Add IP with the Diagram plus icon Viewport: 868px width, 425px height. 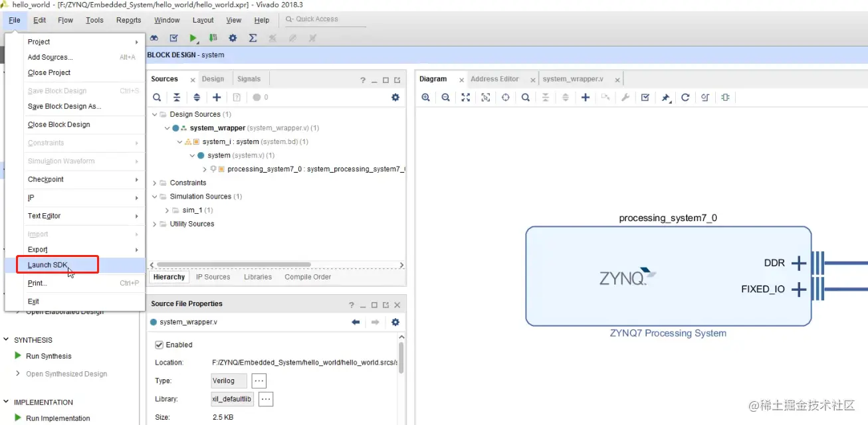point(586,98)
